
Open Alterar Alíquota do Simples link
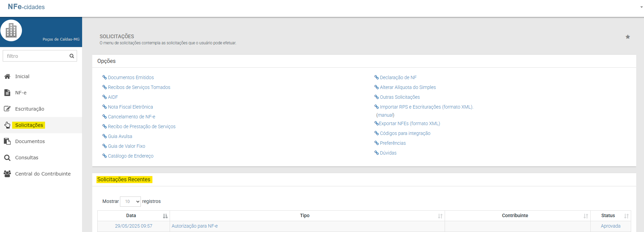(x=408, y=87)
